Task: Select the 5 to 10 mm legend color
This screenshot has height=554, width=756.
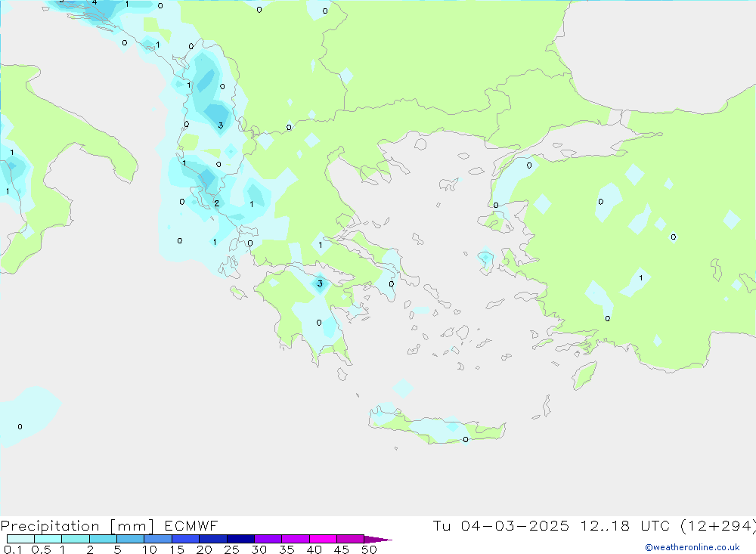Action: [130, 539]
